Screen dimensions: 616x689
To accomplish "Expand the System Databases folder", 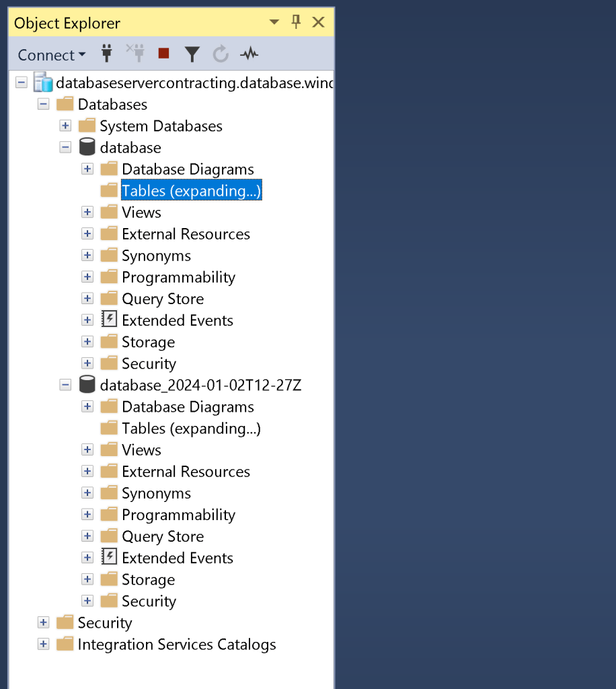I will (65, 126).
